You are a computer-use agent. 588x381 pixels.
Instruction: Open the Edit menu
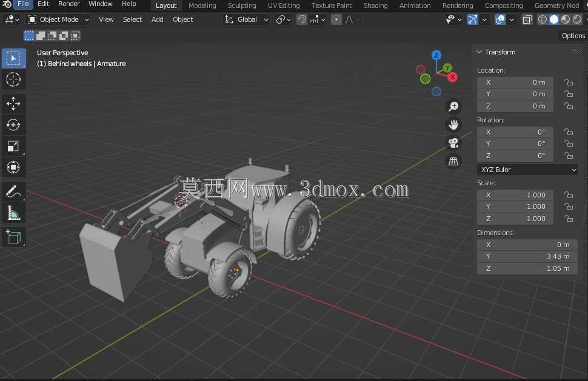pyautogui.click(x=44, y=4)
